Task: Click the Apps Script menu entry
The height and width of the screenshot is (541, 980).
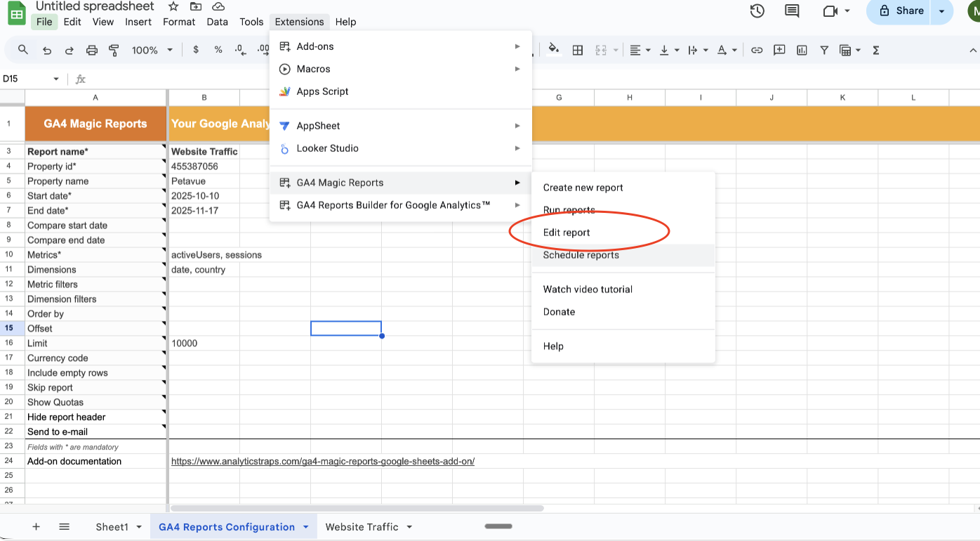Action: click(x=322, y=91)
